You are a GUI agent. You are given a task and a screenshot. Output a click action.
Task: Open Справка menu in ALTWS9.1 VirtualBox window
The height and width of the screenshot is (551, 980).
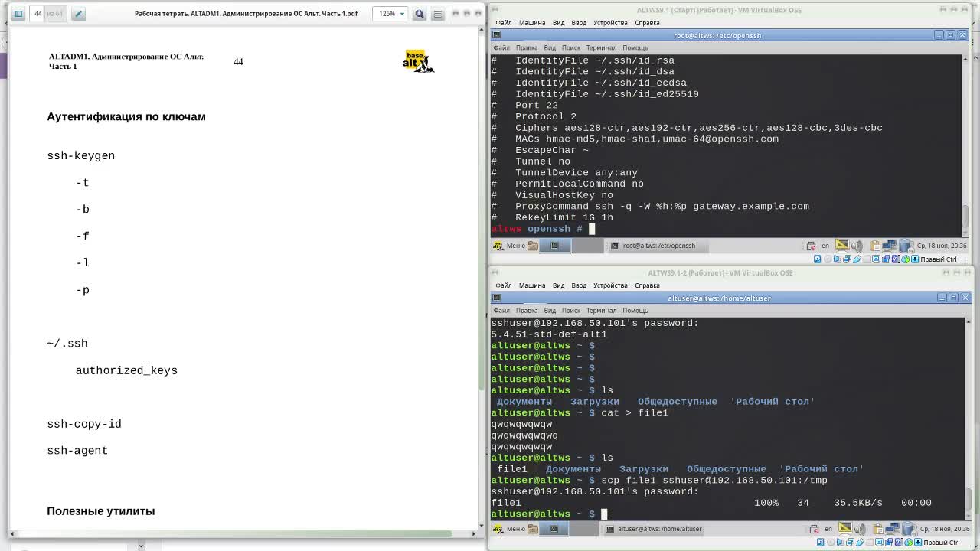tap(647, 22)
